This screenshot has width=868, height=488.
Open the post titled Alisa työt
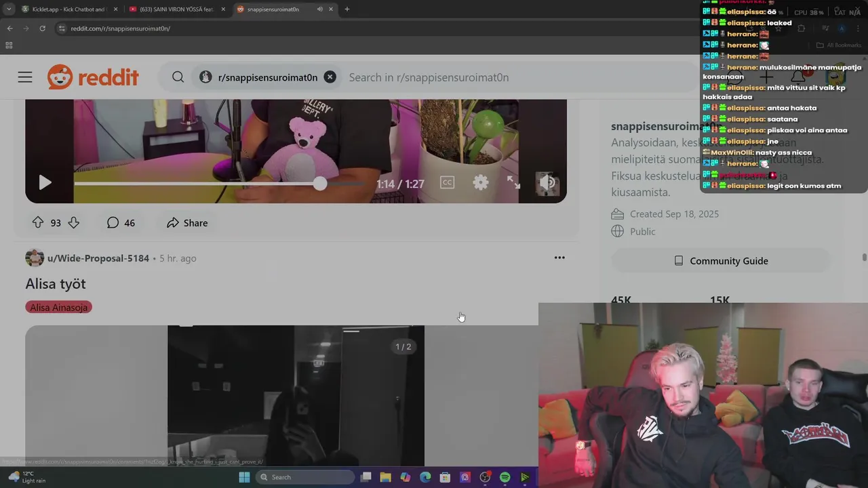pos(56,284)
